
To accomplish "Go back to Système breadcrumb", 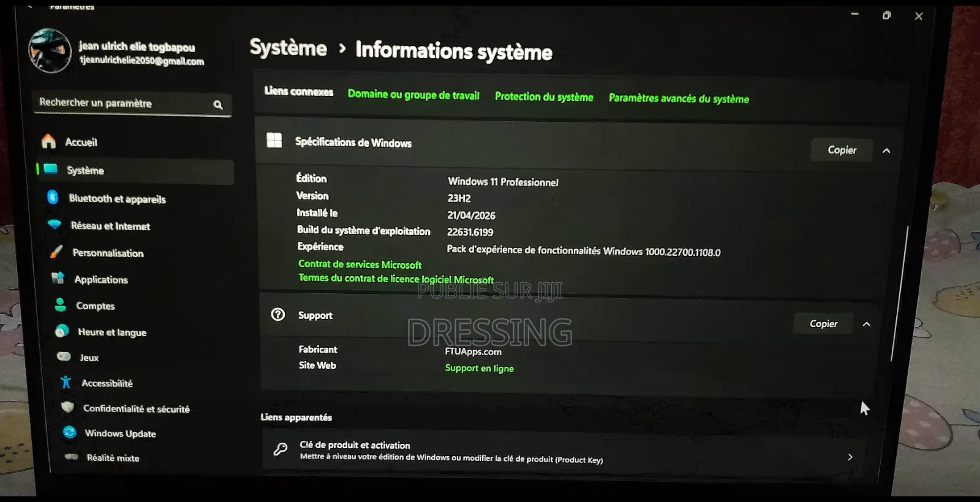I will pos(288,48).
